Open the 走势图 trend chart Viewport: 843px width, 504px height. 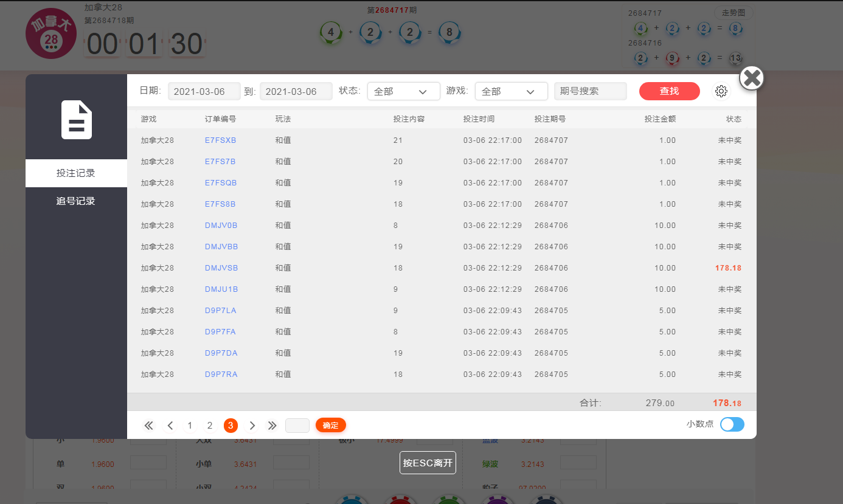733,13
